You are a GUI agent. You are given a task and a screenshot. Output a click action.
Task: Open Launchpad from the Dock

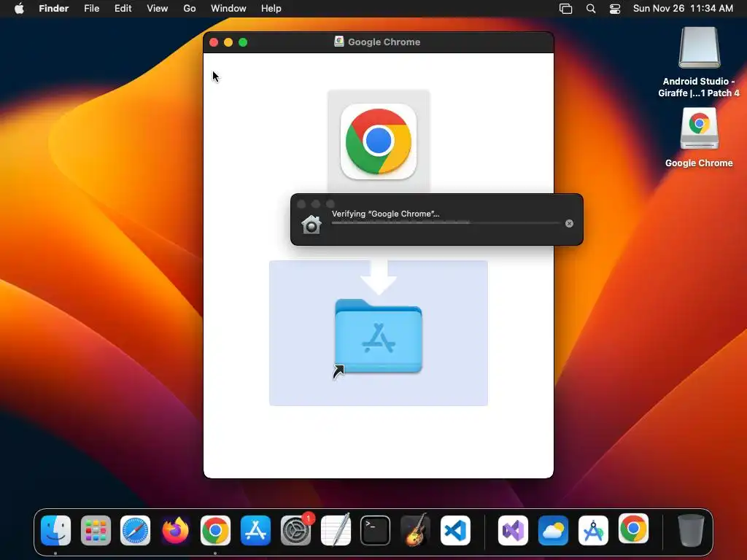(96, 530)
